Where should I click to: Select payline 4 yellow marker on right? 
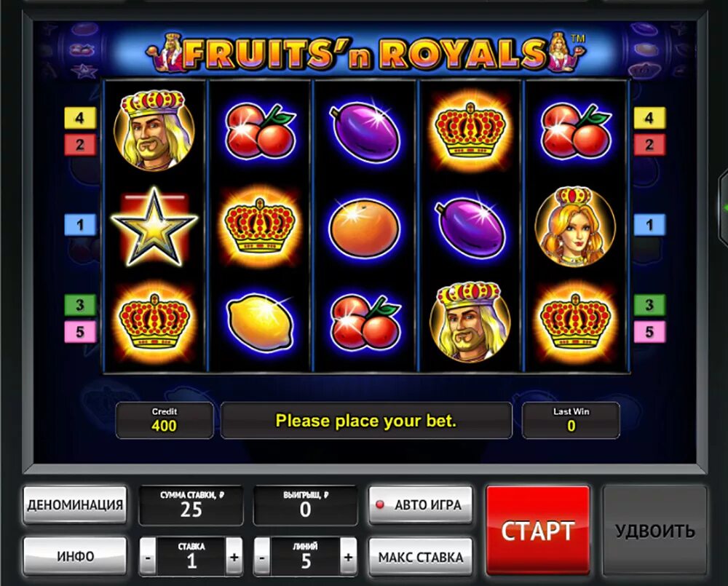click(x=649, y=117)
